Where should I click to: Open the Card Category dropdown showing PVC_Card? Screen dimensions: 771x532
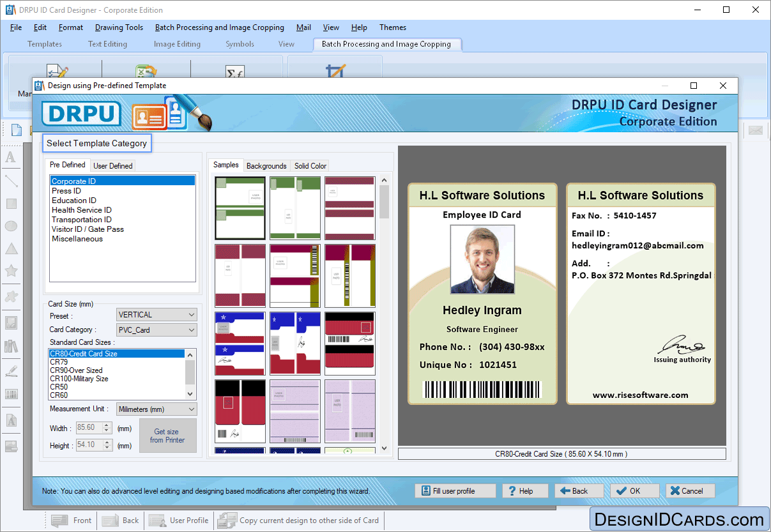point(156,330)
